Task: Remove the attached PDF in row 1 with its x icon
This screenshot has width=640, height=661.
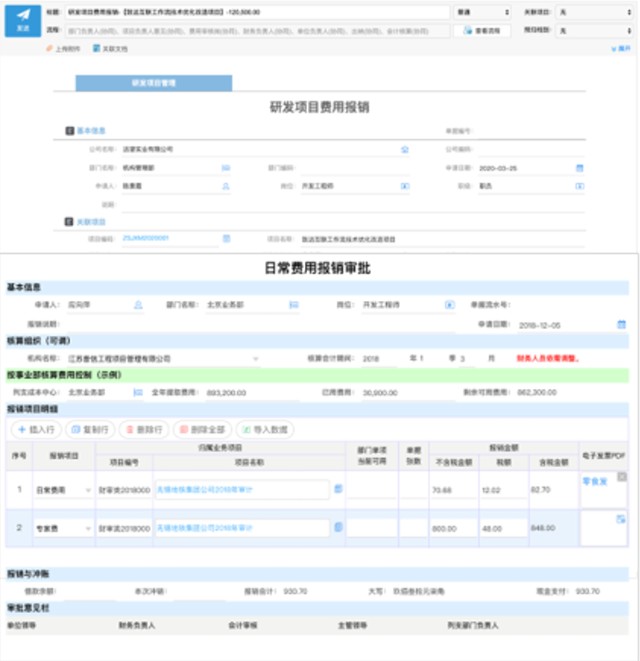Action: click(622, 477)
